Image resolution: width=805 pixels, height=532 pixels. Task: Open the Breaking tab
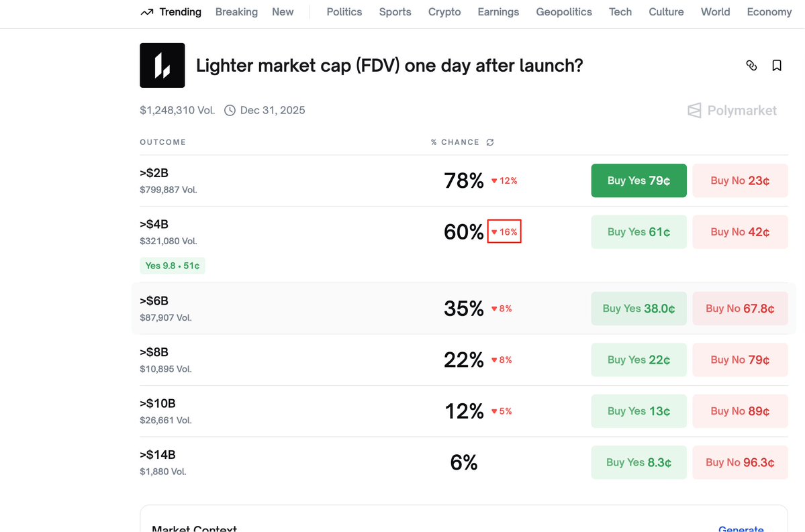236,12
